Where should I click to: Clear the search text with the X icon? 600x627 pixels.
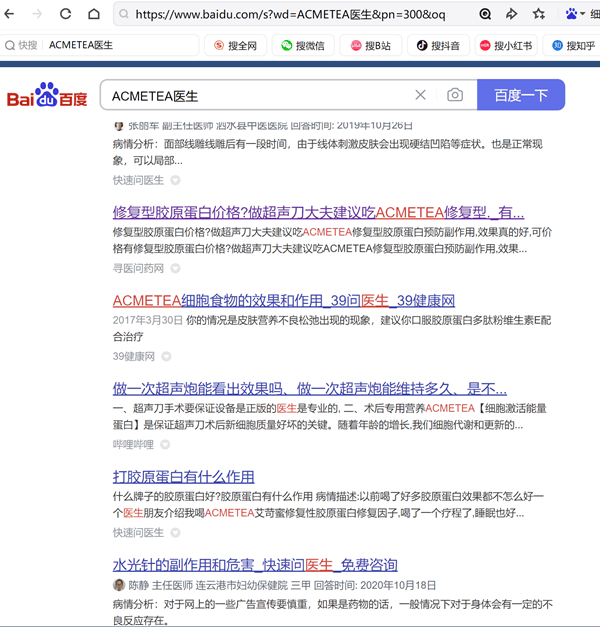[x=420, y=95]
